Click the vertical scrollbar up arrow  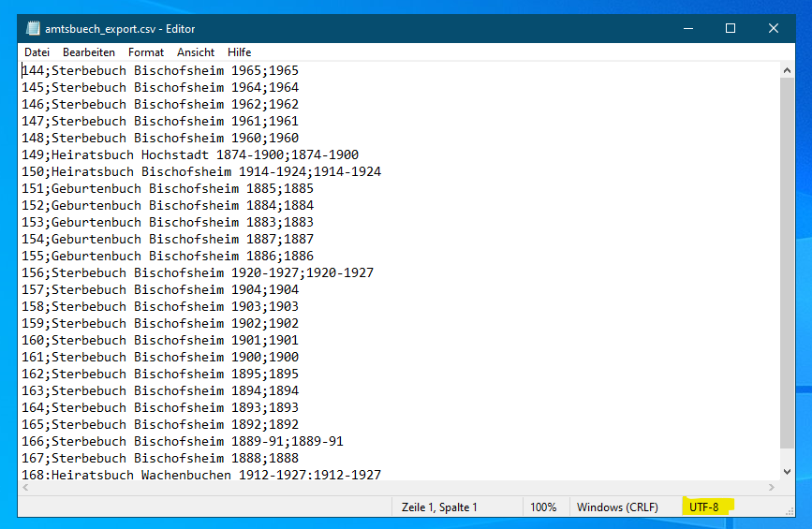click(788, 70)
